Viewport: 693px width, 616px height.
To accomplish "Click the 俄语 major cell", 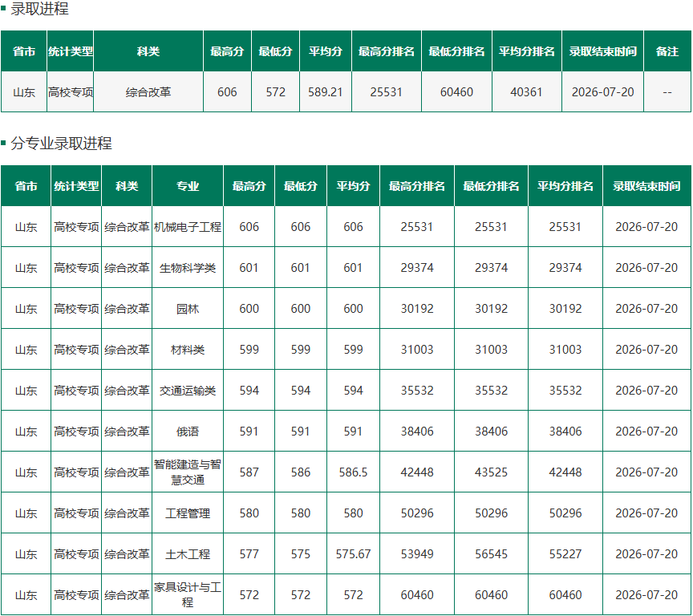I will 188,432.
